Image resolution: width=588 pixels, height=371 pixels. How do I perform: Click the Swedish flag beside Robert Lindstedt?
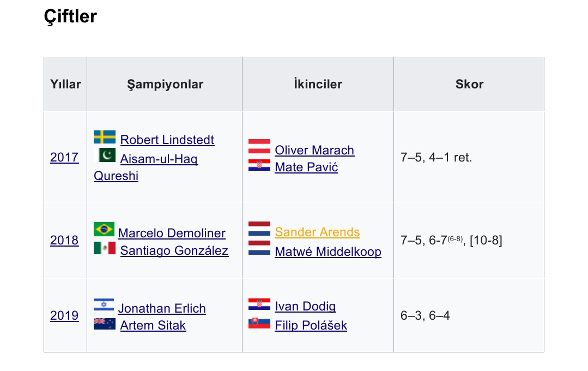(105, 137)
